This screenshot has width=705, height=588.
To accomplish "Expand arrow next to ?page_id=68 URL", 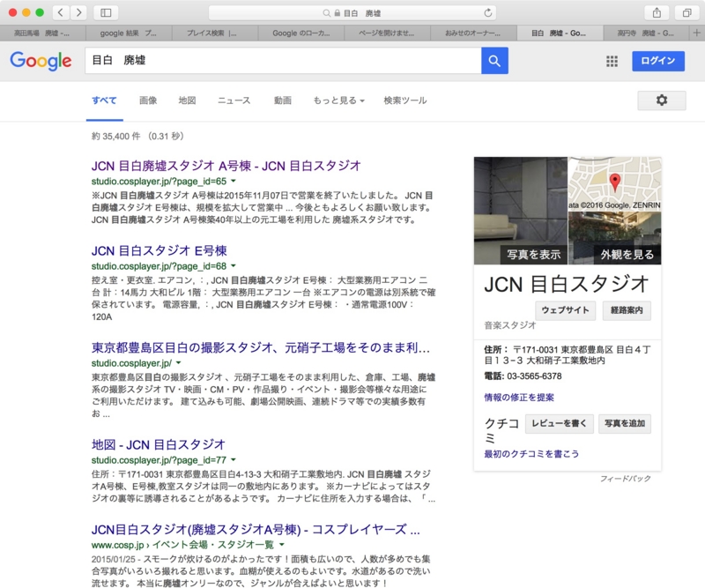I will (234, 265).
